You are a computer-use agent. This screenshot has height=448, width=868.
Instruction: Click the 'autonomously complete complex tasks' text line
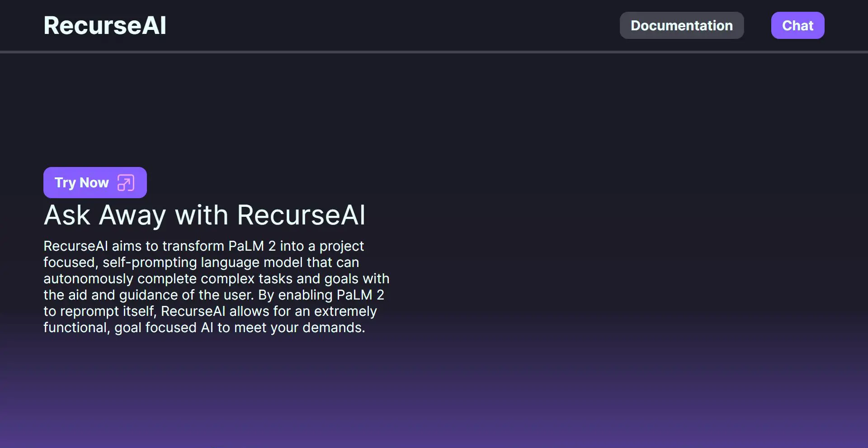pos(216,279)
